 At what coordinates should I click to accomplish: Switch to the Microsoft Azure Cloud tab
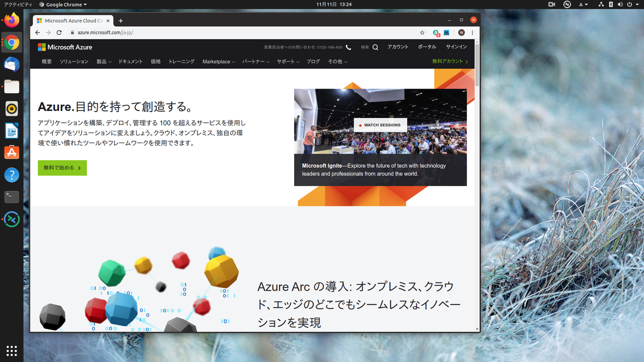72,21
